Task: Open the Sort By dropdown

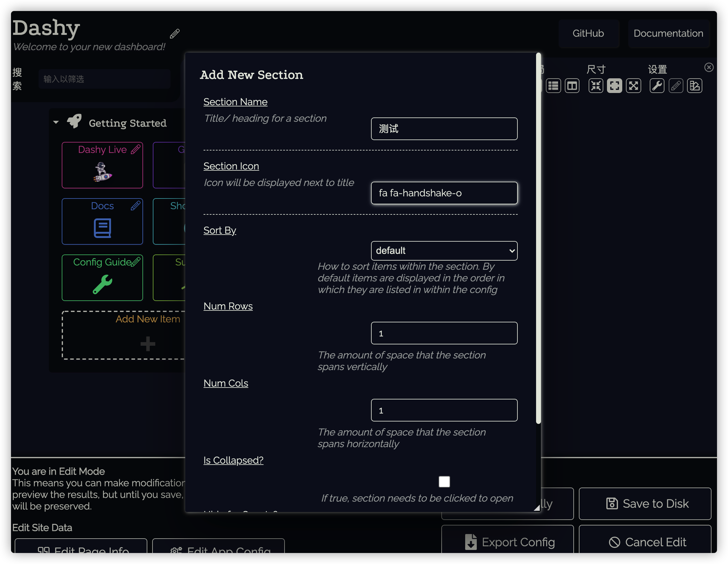Action: (444, 250)
